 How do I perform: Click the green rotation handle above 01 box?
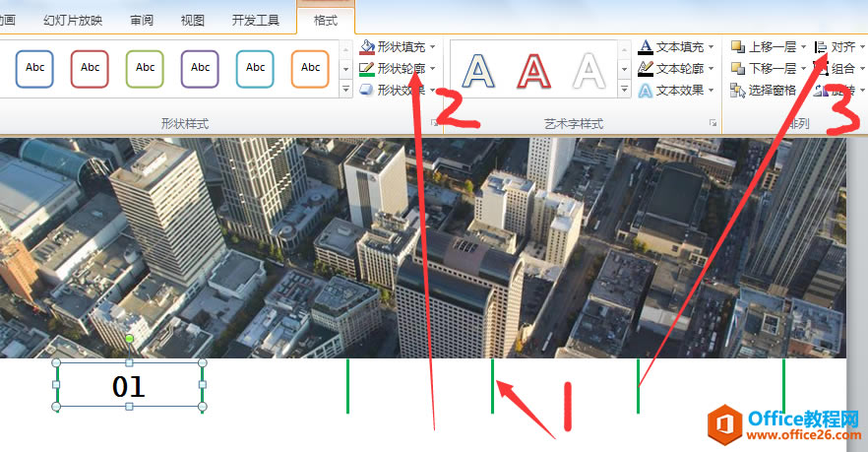tap(129, 339)
